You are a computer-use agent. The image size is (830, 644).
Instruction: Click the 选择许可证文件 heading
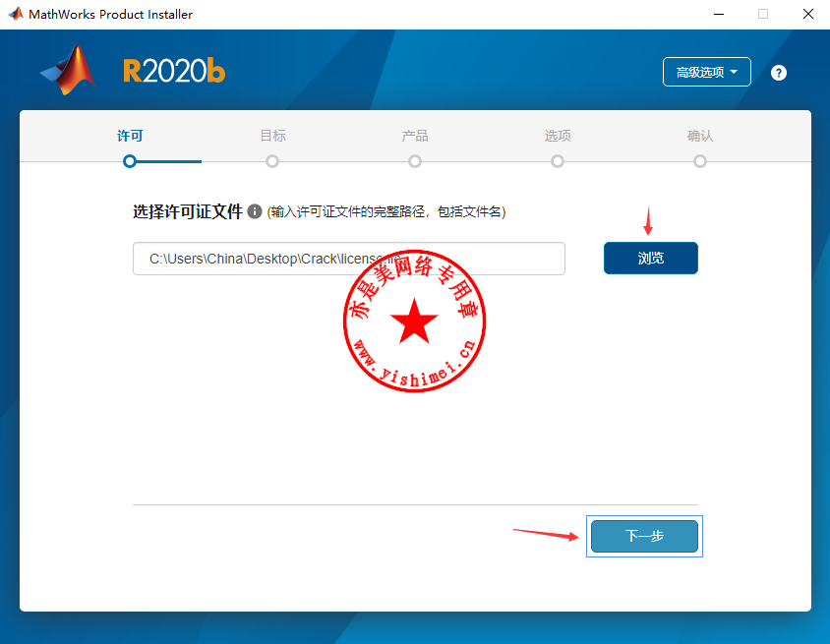(188, 211)
